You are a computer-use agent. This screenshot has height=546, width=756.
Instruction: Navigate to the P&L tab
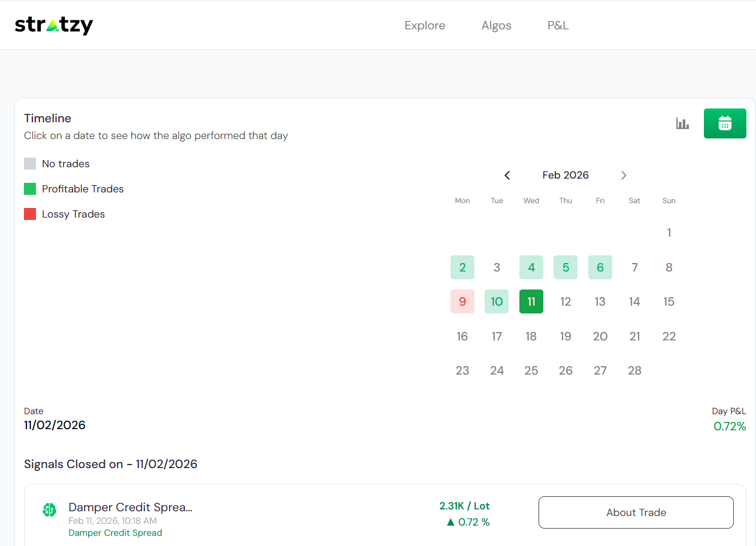(x=558, y=25)
